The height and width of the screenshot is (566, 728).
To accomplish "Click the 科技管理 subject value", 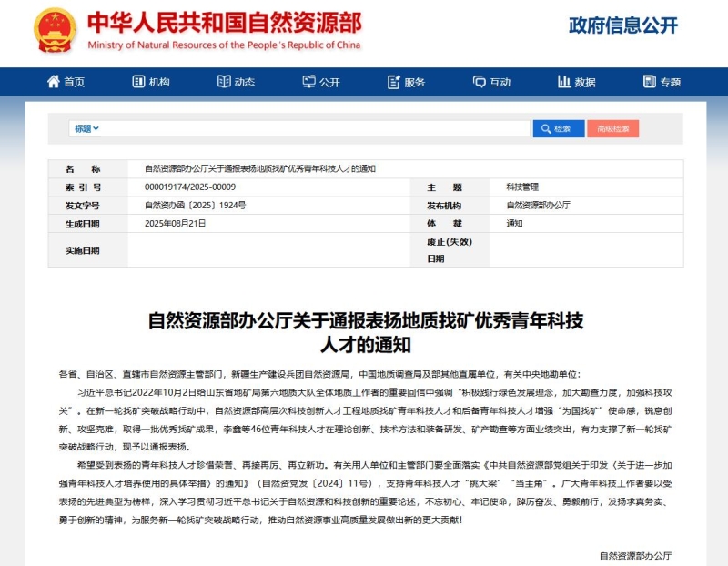I will [522, 187].
